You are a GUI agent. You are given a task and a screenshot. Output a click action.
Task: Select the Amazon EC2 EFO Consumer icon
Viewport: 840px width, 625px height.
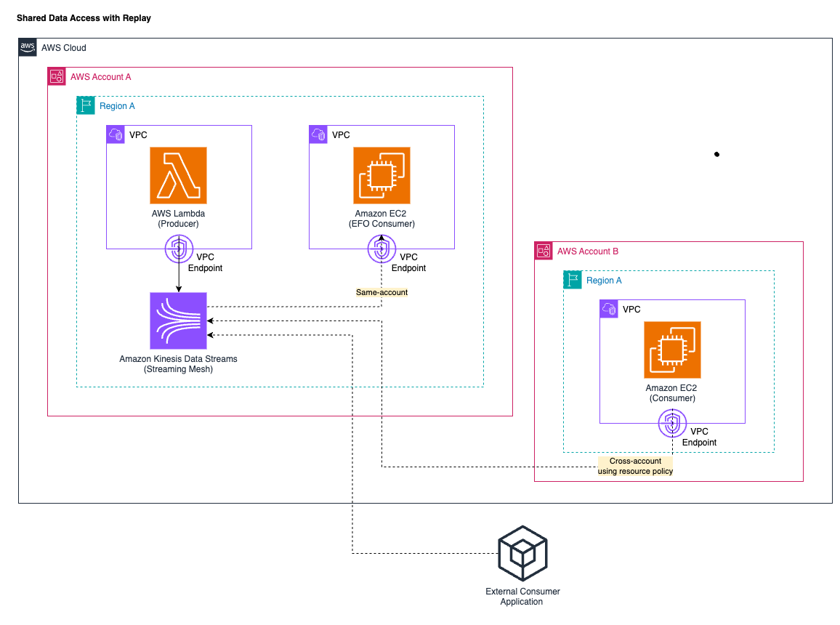point(382,176)
